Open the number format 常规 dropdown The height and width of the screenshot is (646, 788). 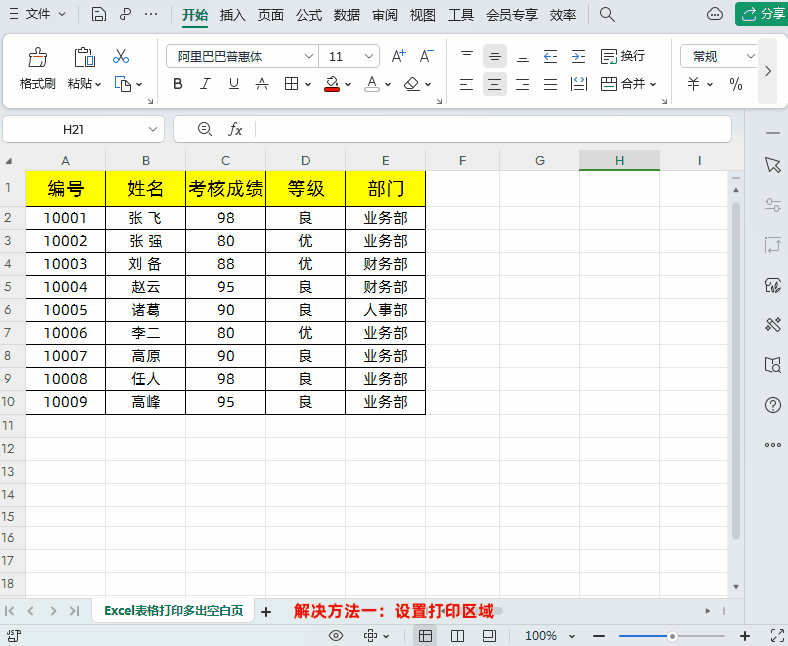click(x=750, y=57)
